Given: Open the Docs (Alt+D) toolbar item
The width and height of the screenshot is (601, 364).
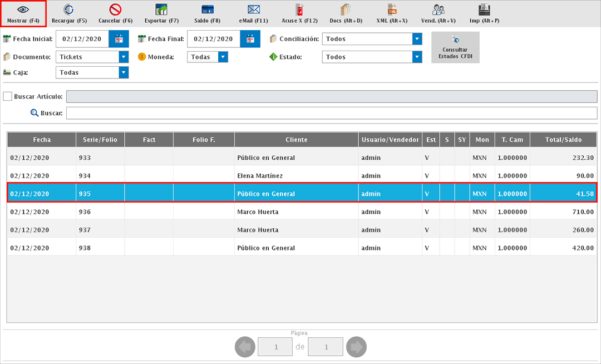Looking at the screenshot, I should pos(346,9).
